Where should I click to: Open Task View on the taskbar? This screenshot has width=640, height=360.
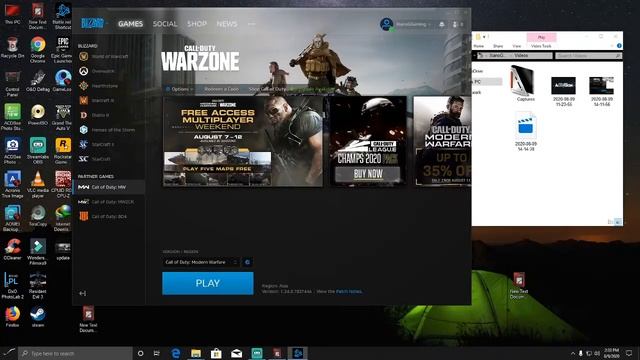coord(157,353)
